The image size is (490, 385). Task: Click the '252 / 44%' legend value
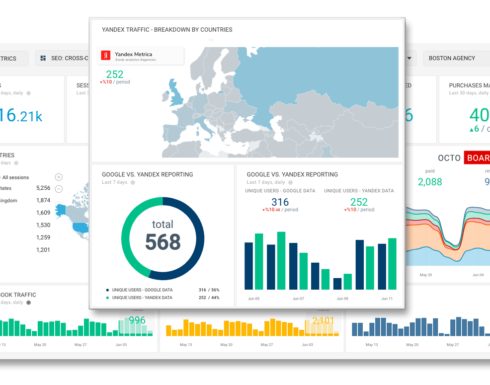click(209, 298)
